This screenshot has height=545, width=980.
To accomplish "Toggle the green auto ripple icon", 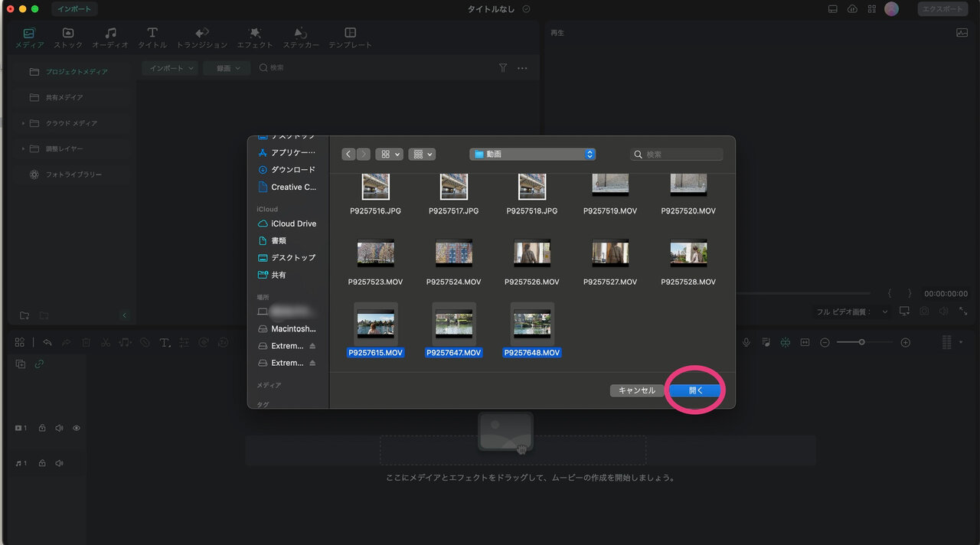I will [785, 343].
